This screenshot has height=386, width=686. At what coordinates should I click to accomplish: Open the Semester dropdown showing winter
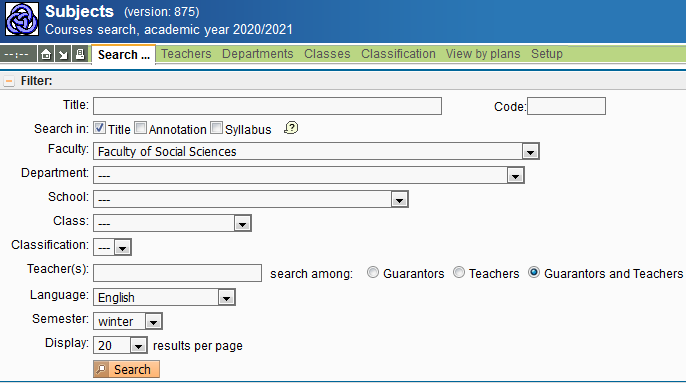coord(128,321)
